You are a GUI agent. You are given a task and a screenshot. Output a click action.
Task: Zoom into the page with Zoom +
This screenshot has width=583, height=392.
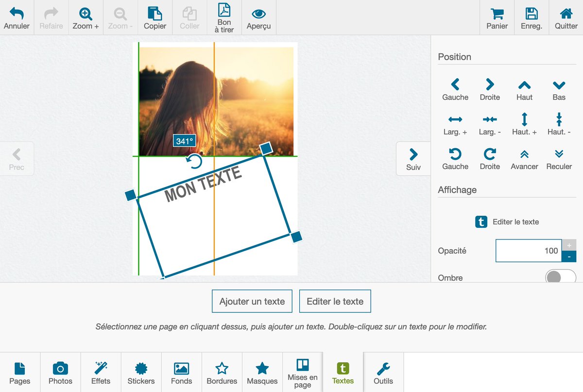coord(86,17)
